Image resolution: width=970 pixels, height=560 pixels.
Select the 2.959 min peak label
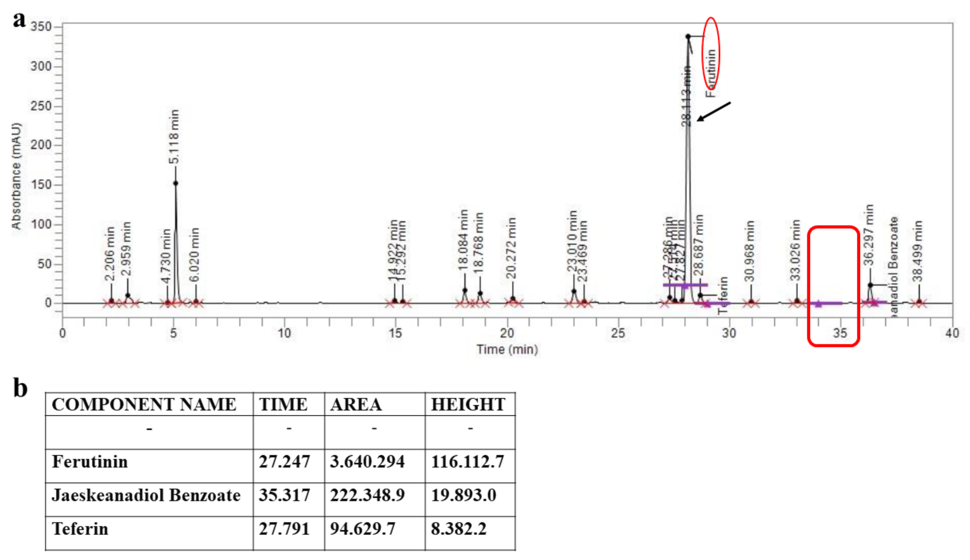(126, 249)
